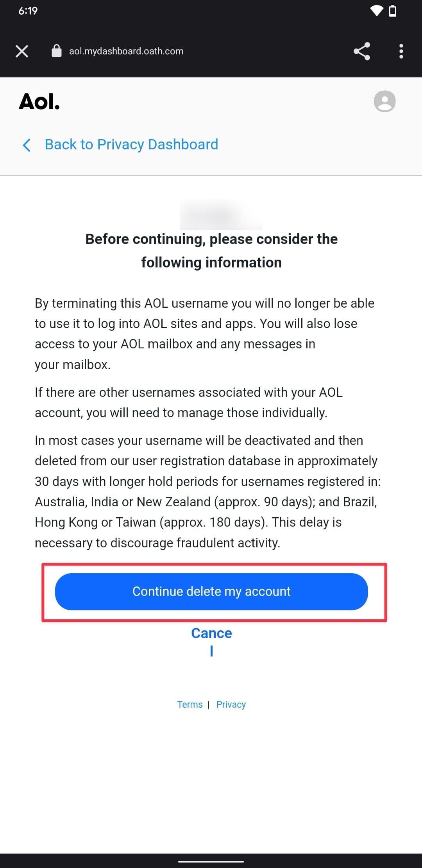
Task: Tap the Wi-Fi status icon
Action: coord(377,11)
